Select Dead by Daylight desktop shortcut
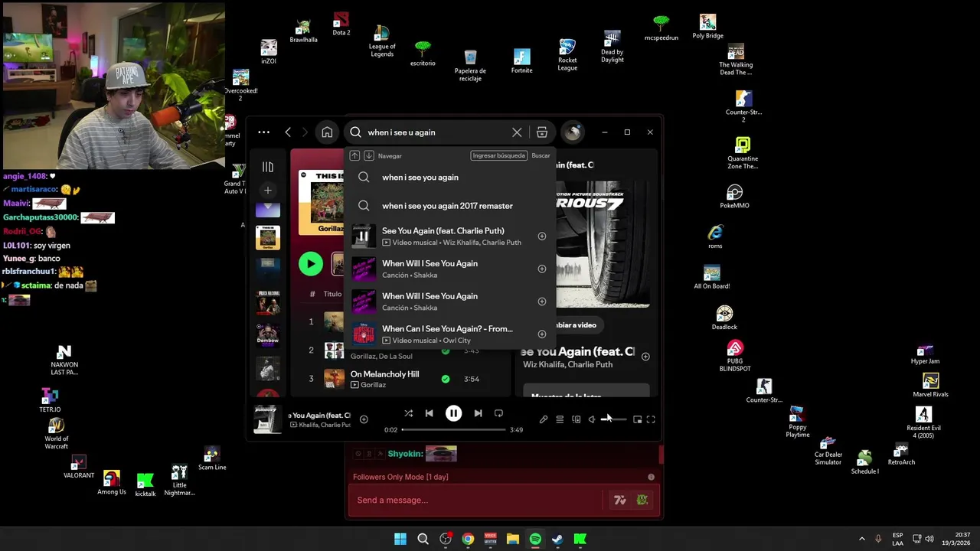 pos(612,47)
